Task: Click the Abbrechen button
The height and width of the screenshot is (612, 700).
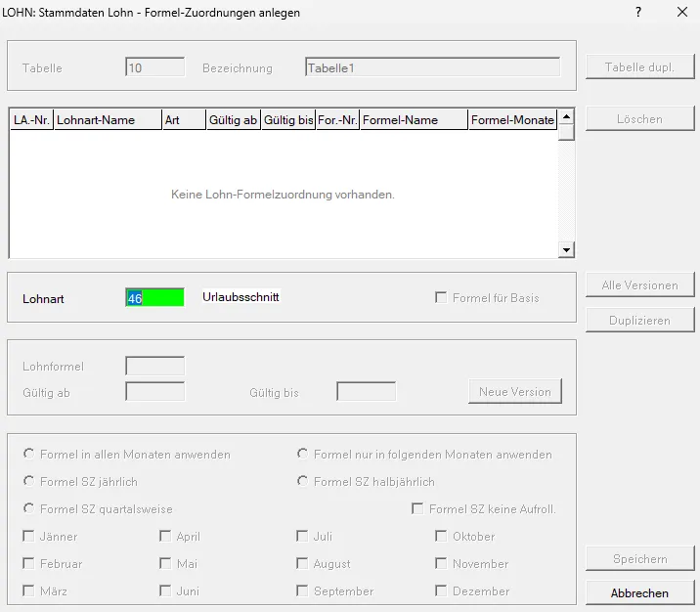Action: [639, 593]
